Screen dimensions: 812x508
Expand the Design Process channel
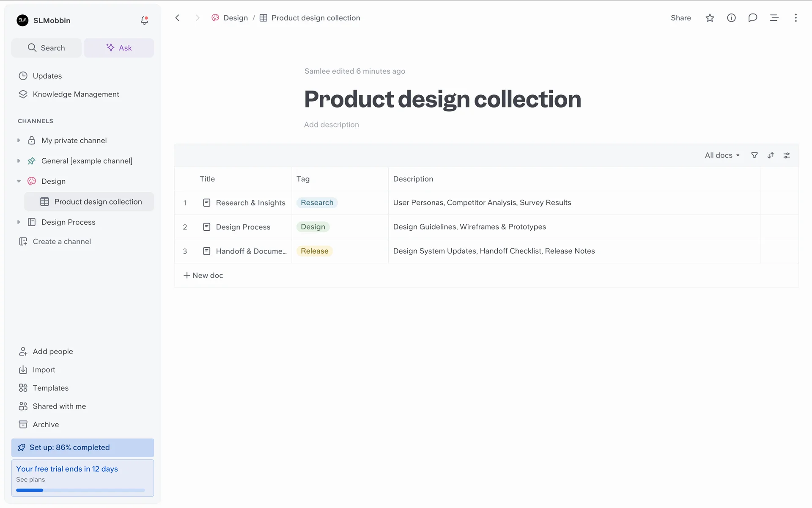[19, 222]
